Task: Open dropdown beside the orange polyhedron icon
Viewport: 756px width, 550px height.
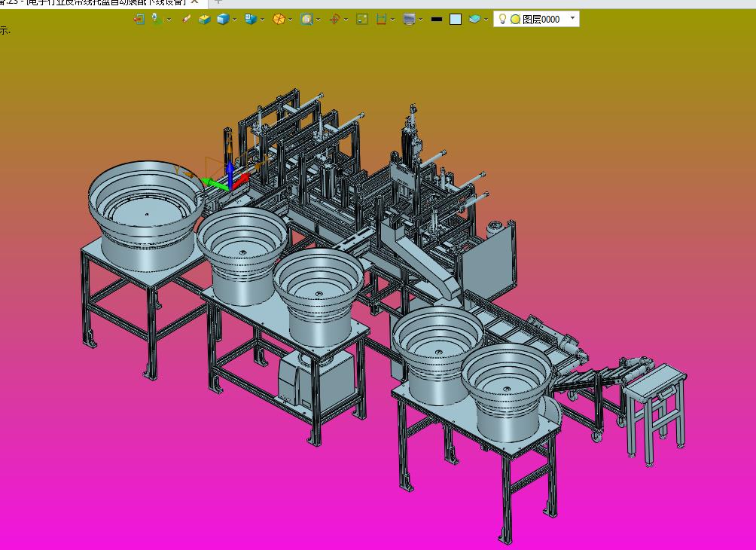Action: pos(290,20)
